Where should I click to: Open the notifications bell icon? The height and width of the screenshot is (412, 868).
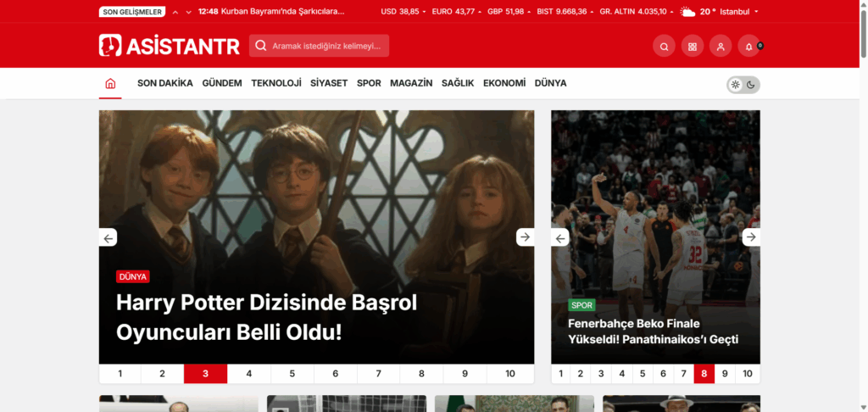click(749, 46)
